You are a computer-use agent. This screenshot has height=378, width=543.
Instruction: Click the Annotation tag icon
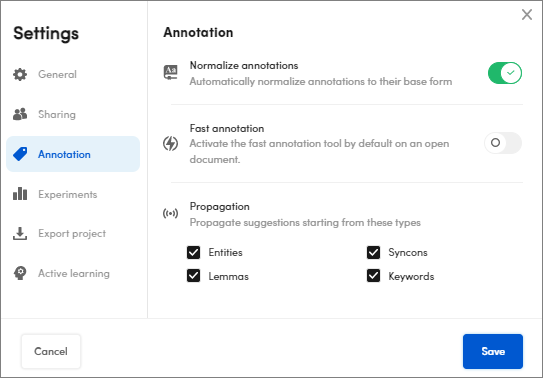[20, 154]
